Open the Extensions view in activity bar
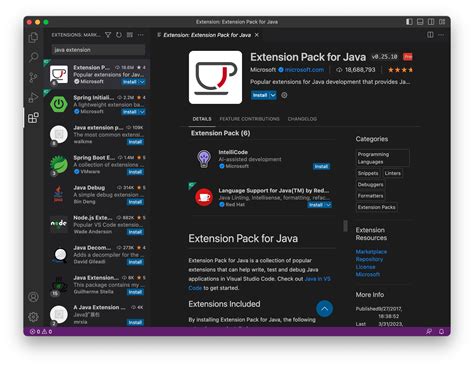 pos(33,118)
